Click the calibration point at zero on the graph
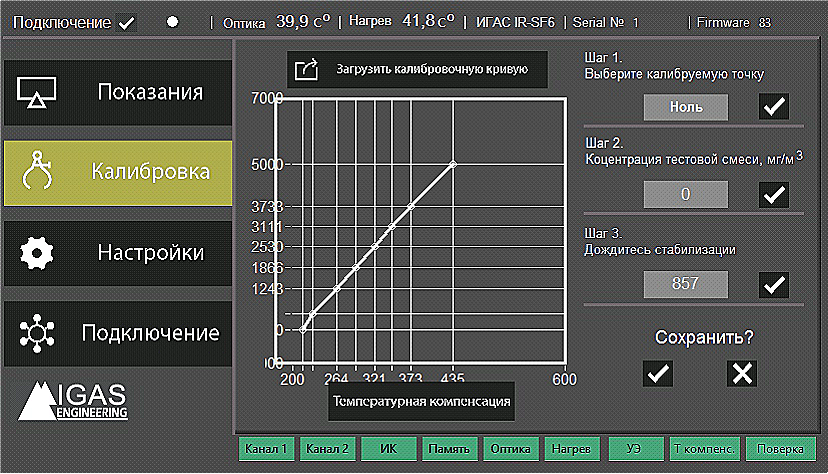Image resolution: width=828 pixels, height=474 pixels. [x=303, y=330]
